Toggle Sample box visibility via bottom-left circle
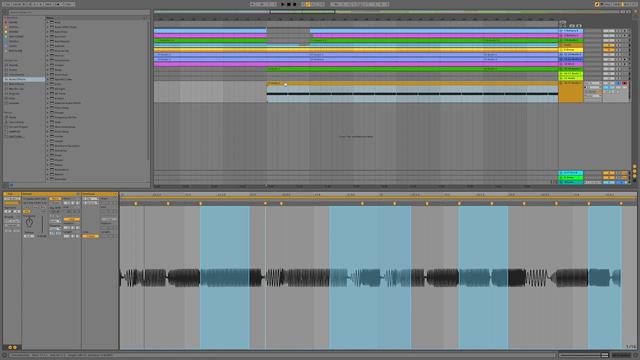Image resolution: width=640 pixels, height=360 pixels. click(10, 347)
